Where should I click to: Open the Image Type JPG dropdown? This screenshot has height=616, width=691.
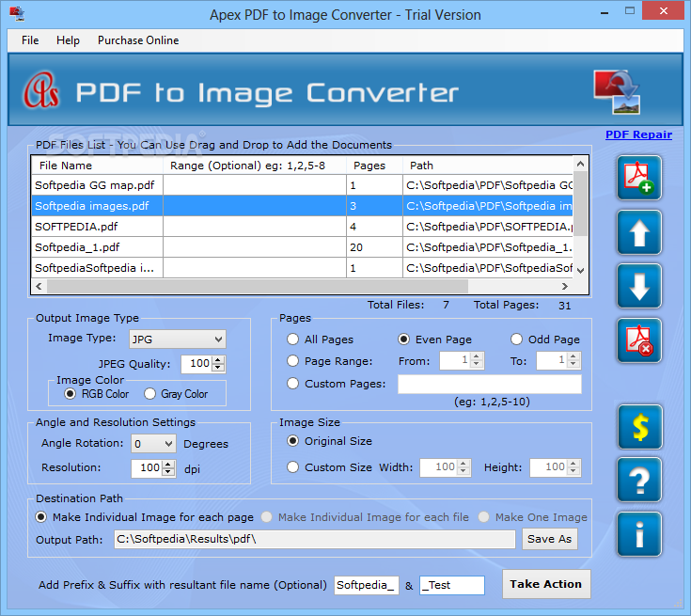click(x=177, y=340)
